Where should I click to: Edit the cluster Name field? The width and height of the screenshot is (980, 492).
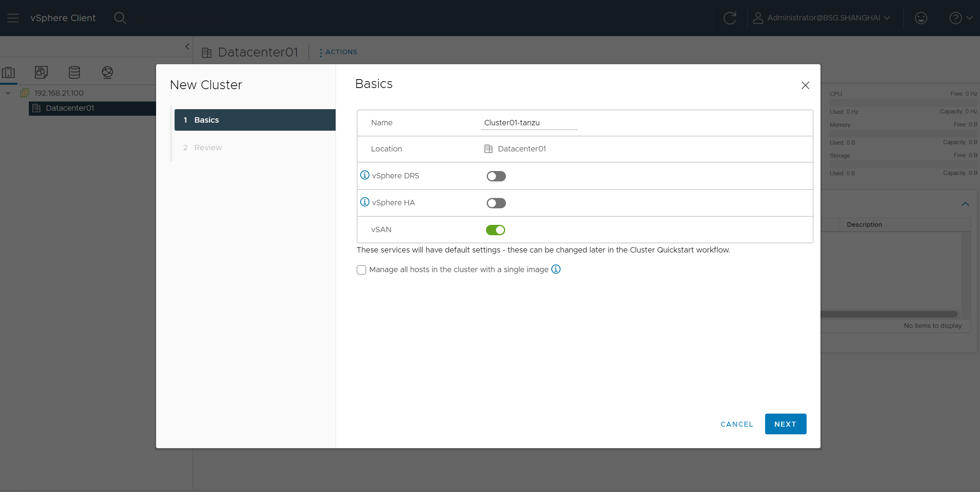[529, 123]
